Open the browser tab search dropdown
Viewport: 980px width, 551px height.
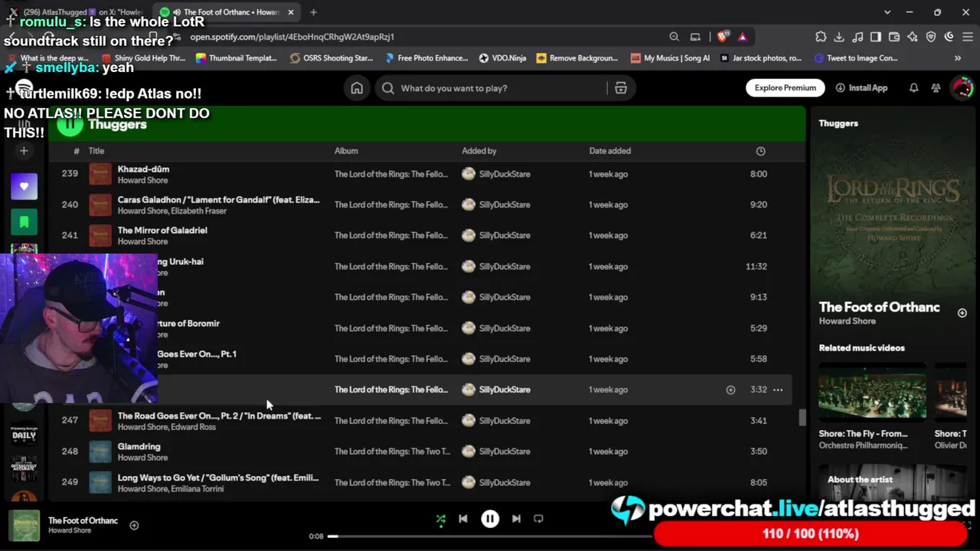point(887,12)
